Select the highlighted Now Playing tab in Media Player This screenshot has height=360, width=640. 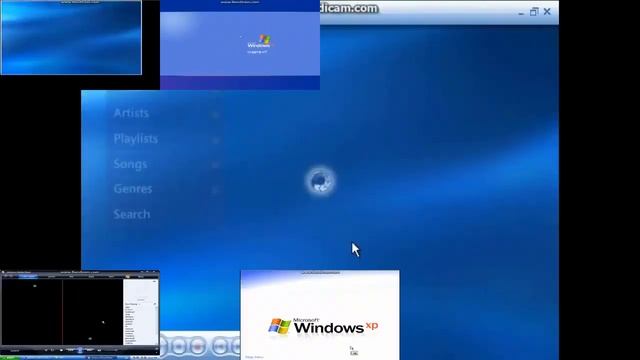coord(28,276)
